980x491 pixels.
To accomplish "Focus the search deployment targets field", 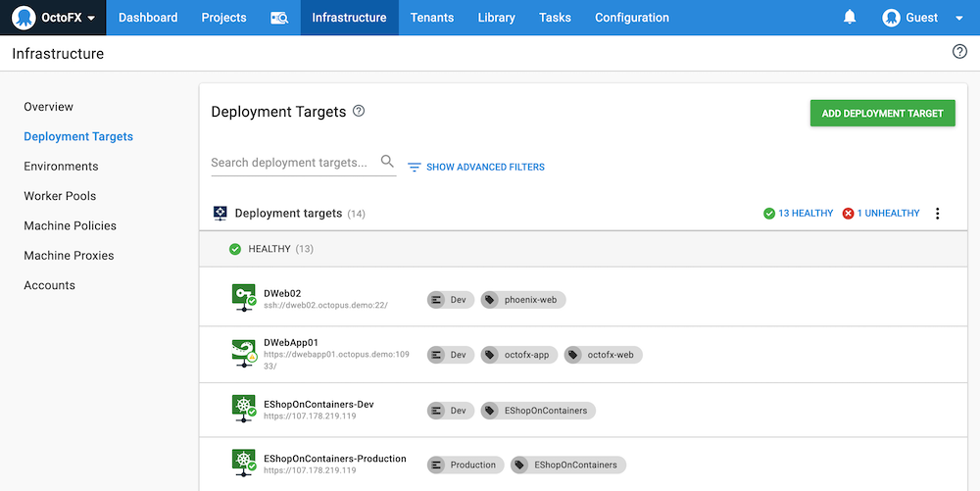I will coord(292,163).
